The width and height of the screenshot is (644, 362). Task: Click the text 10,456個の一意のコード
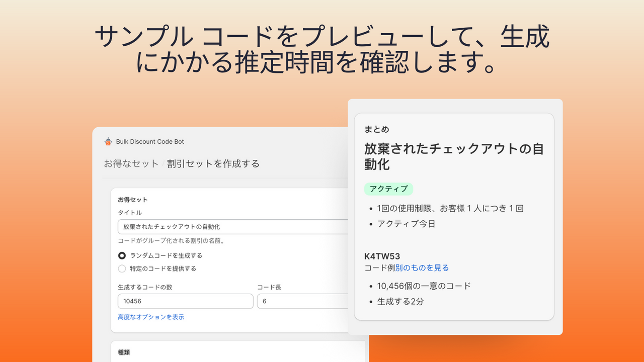click(x=424, y=286)
